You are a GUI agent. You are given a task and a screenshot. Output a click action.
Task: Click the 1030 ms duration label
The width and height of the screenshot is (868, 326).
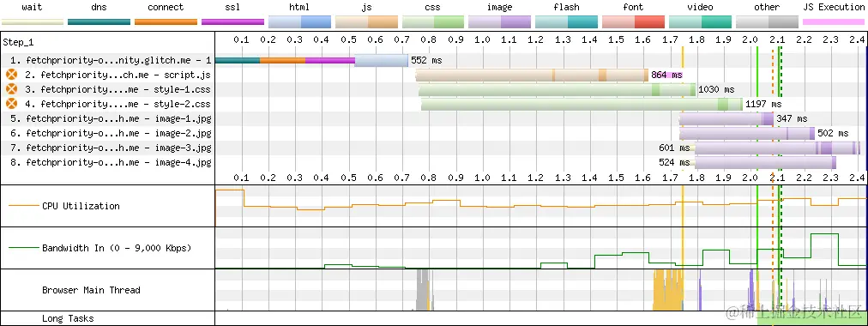716,90
